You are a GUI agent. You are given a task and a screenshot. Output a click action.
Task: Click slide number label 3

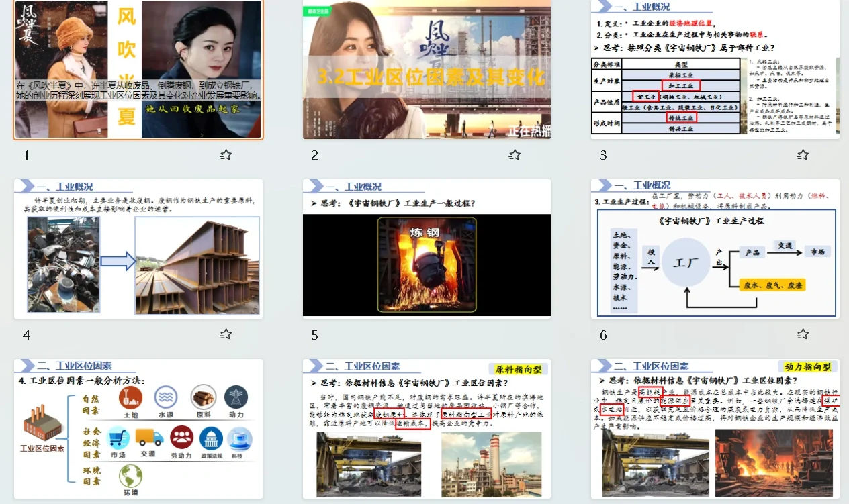[x=603, y=156]
